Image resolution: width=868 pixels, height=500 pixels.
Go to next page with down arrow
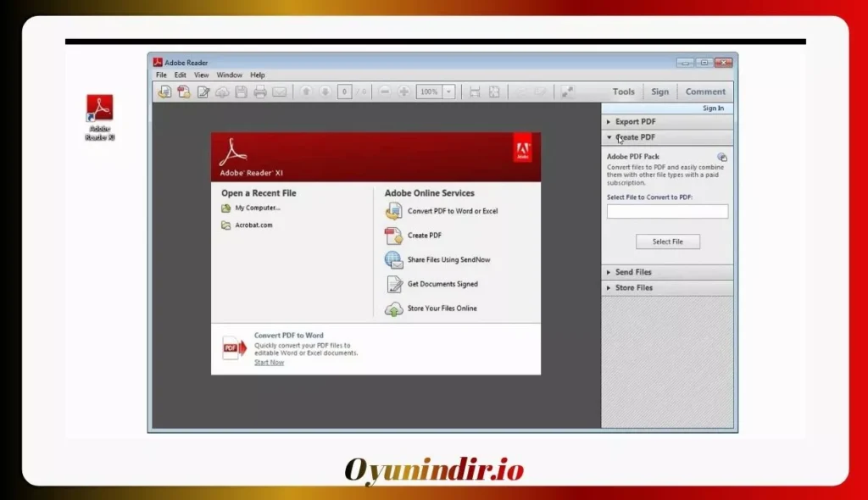coord(325,92)
